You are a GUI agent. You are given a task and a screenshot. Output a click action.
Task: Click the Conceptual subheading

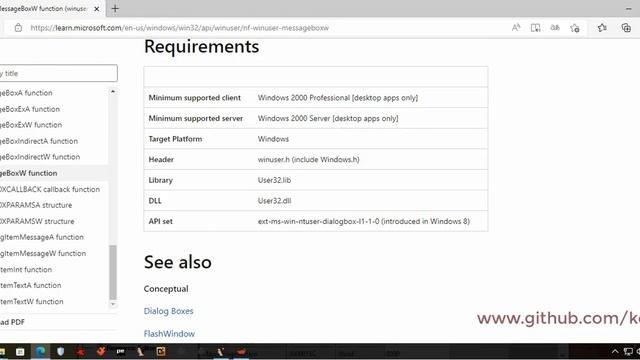[166, 289]
